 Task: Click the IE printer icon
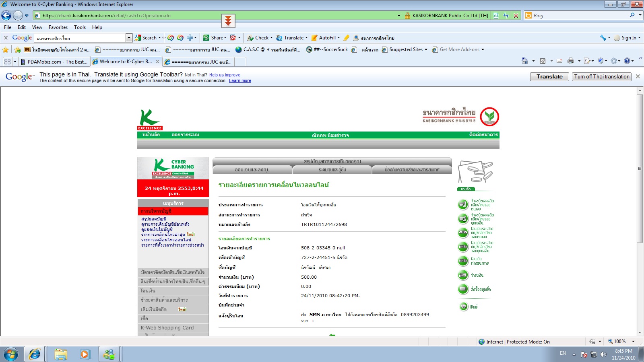tap(570, 61)
